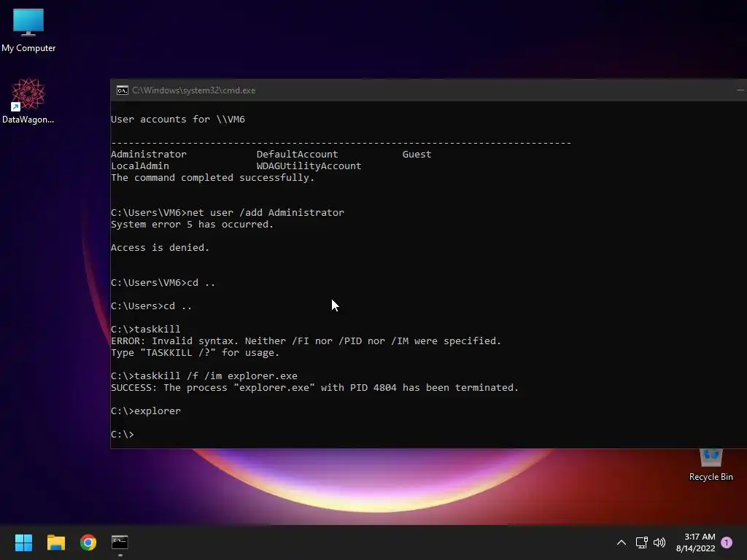The height and width of the screenshot is (560, 747).
Task: Click the 'LocalAdmin' account entry
Action: coord(140,166)
